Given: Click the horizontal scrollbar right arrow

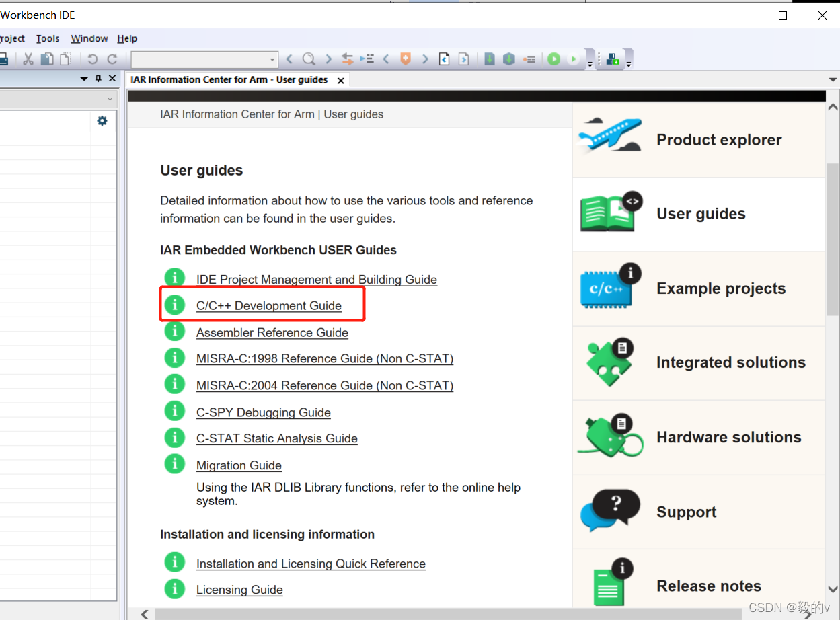Looking at the screenshot, I should coord(808,613).
